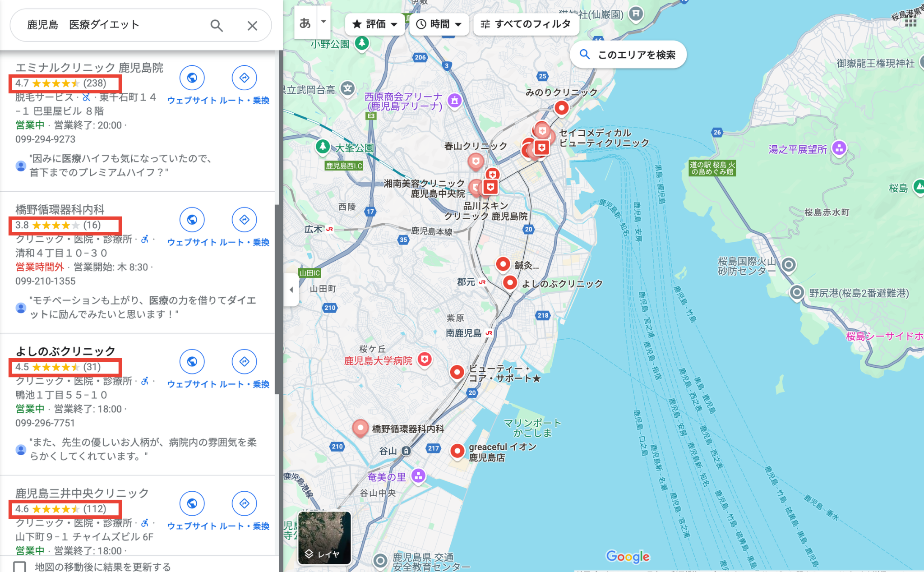The width and height of the screenshot is (924, 572).
Task: Click the 営業時間外 status text
Action: pyautogui.click(x=39, y=267)
